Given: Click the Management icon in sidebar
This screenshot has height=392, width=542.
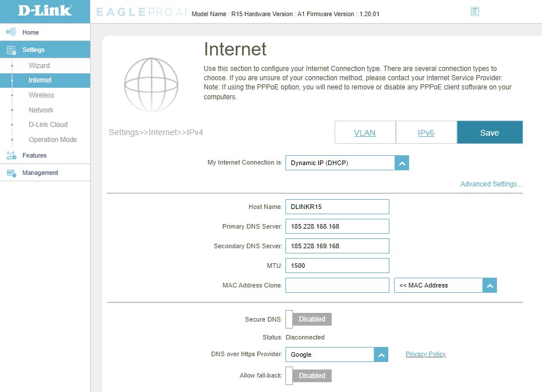Looking at the screenshot, I should coord(11,173).
